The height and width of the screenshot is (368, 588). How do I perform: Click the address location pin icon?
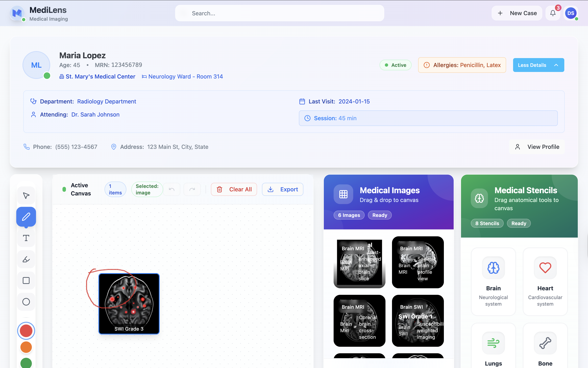114,147
